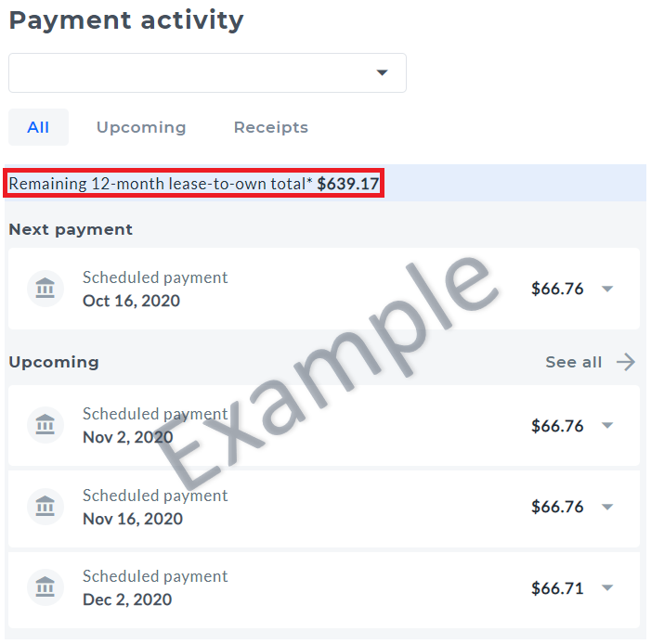This screenshot has height=644, width=651.
Task: Expand the Nov 2, 2020 payment chevron
Action: [x=607, y=425]
